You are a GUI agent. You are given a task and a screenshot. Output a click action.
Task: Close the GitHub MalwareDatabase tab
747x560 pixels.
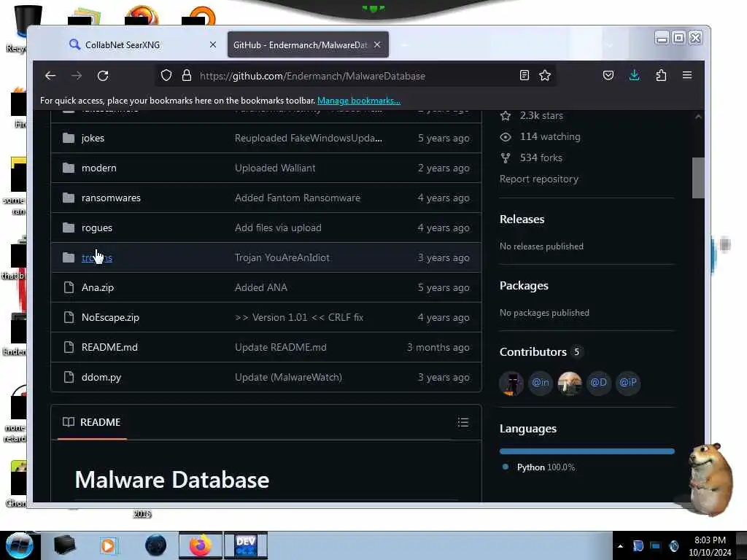click(x=377, y=44)
